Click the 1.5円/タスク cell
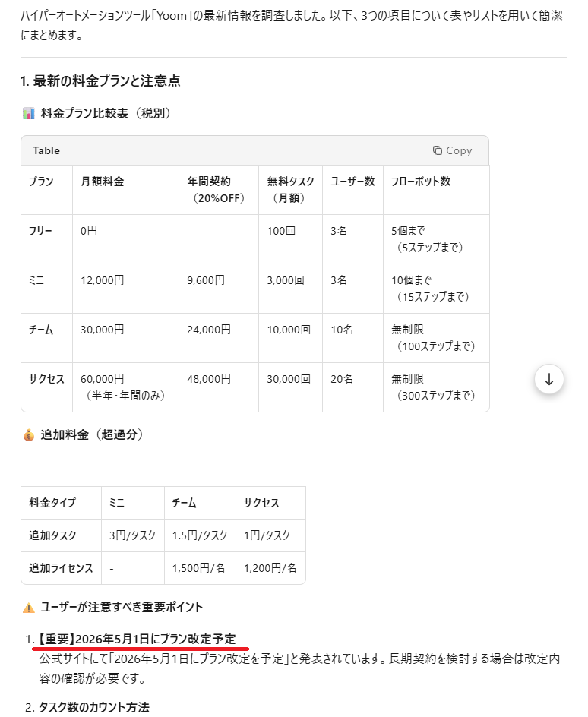 tap(200, 535)
